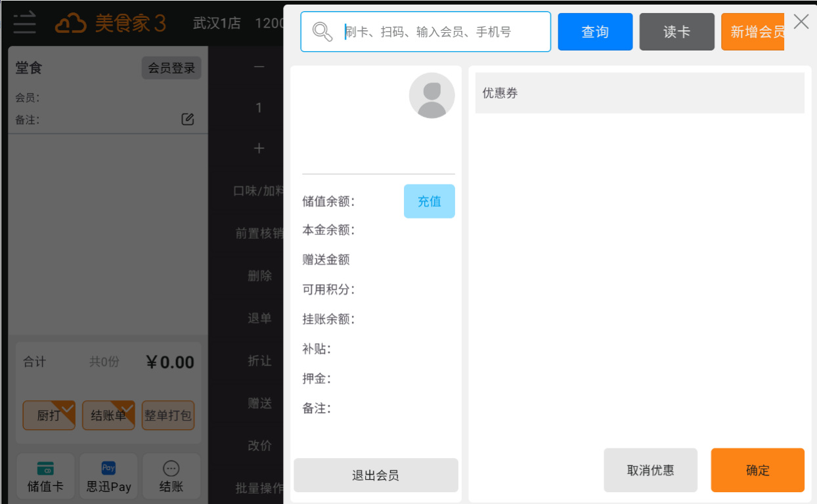Click the edit remark pencil icon
817x504 pixels.
[188, 119]
